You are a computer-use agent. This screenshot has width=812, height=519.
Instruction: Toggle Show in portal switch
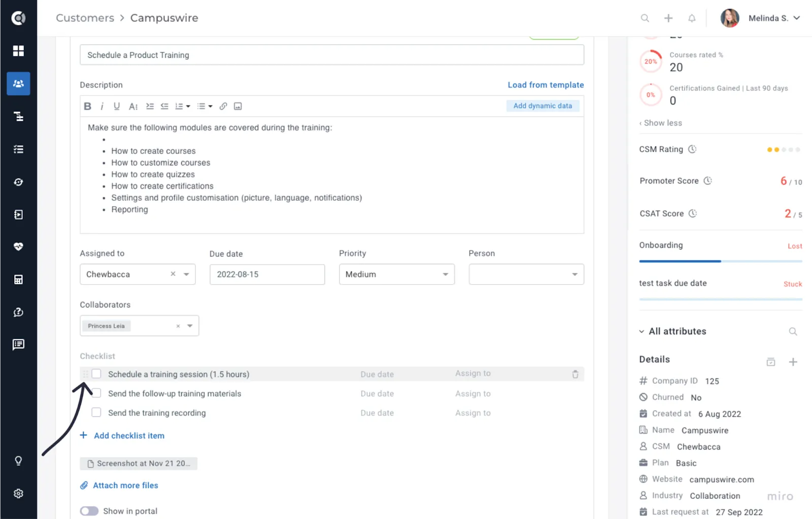(x=89, y=511)
